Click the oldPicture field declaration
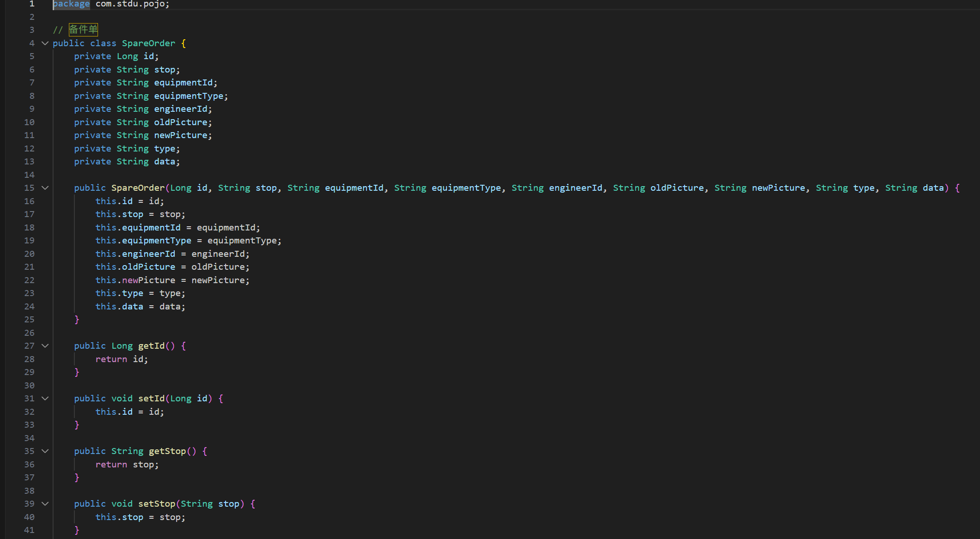 (x=180, y=122)
